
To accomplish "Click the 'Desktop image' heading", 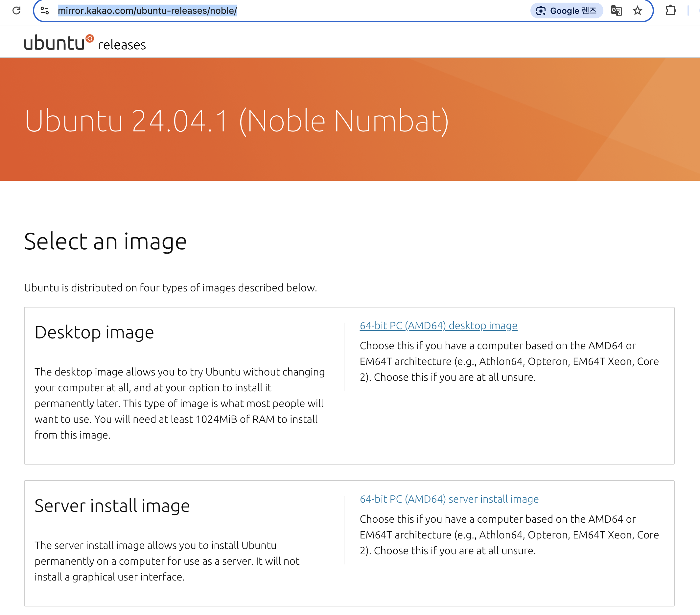I will 94,332.
